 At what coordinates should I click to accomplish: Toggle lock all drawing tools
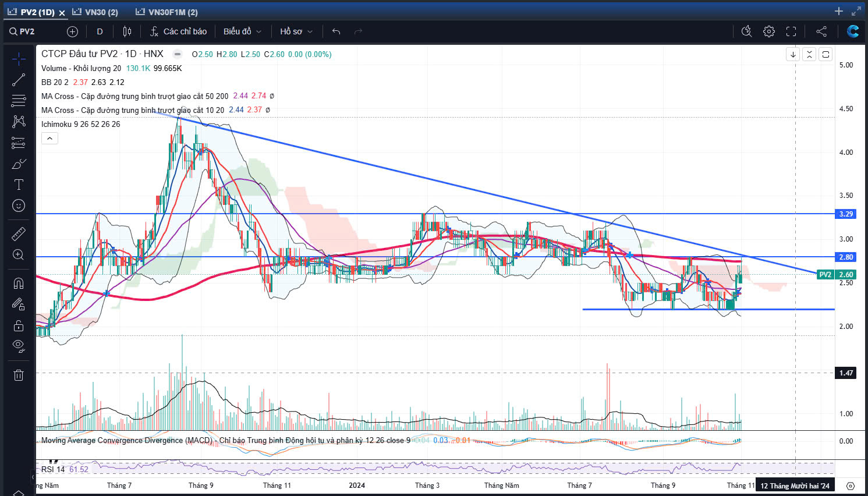pyautogui.click(x=19, y=325)
